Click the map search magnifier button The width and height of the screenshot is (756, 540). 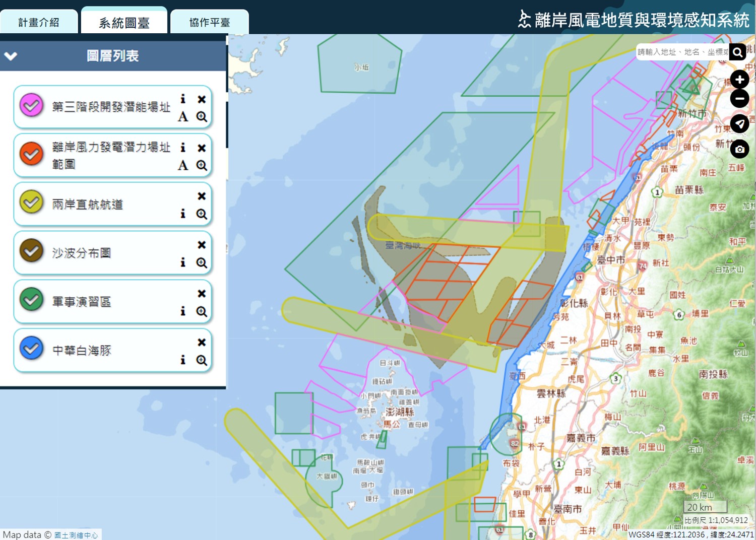(x=737, y=52)
